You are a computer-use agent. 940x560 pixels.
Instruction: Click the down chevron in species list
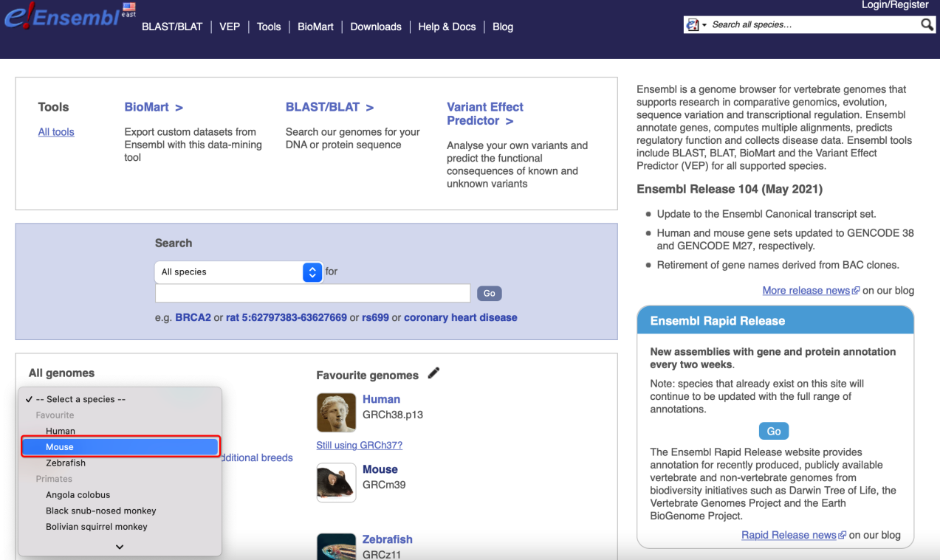(120, 547)
